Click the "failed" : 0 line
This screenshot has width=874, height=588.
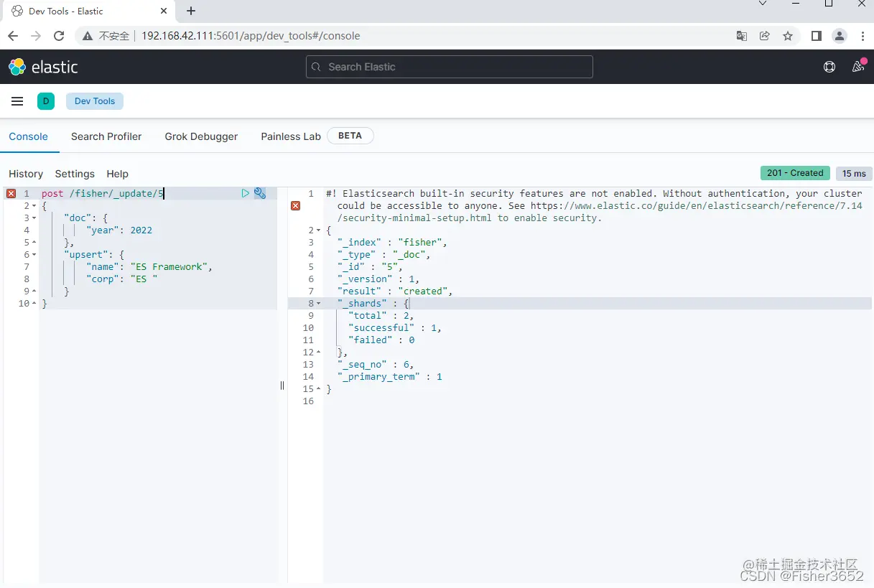click(x=381, y=340)
